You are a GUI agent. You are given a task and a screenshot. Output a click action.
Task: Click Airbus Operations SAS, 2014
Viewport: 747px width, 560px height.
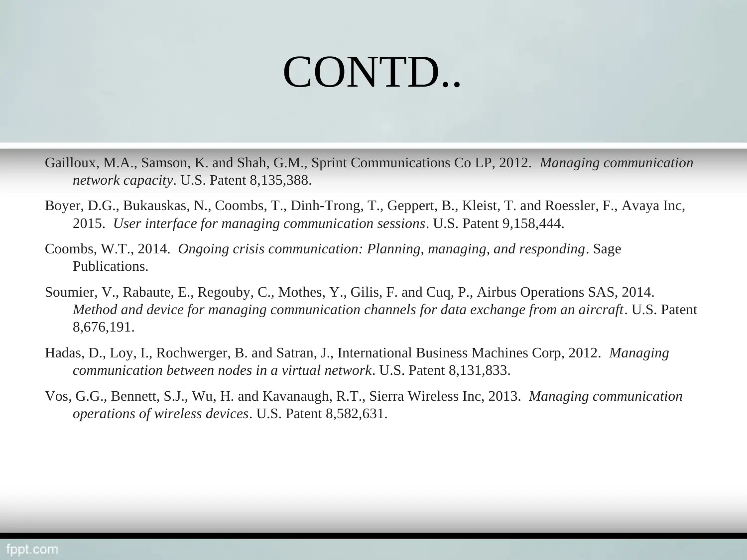(566, 292)
